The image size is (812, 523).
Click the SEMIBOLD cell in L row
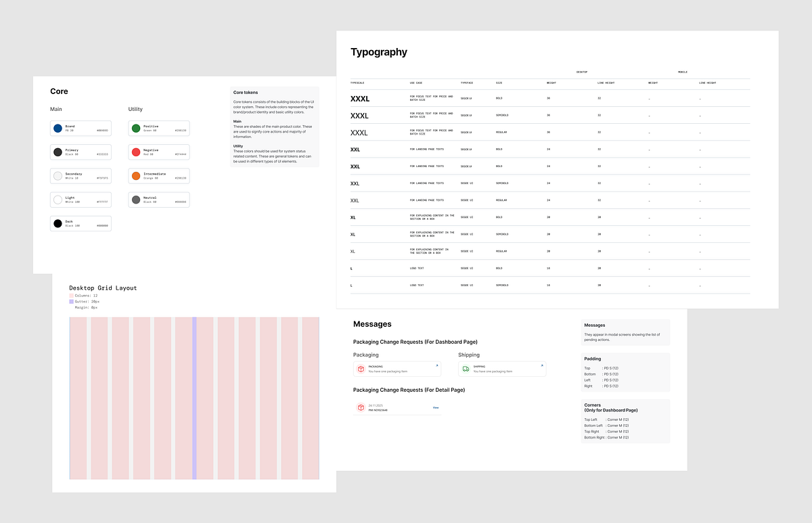pyautogui.click(x=503, y=286)
